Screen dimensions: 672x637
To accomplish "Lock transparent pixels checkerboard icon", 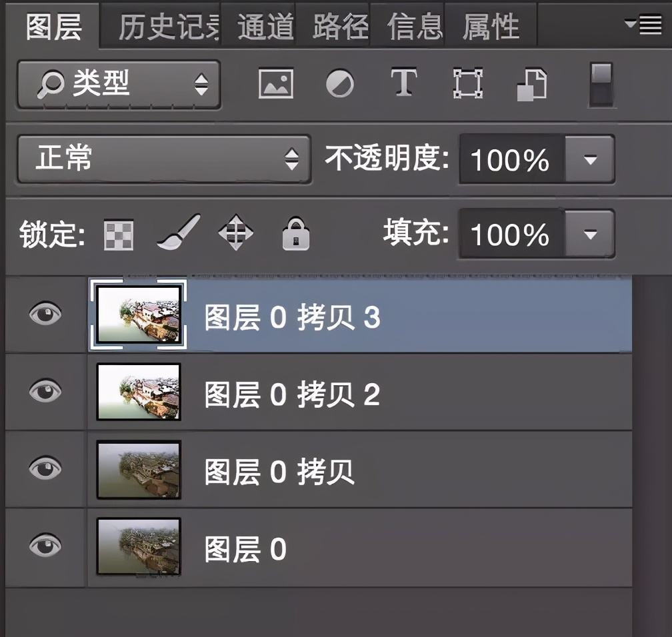I will [x=119, y=235].
